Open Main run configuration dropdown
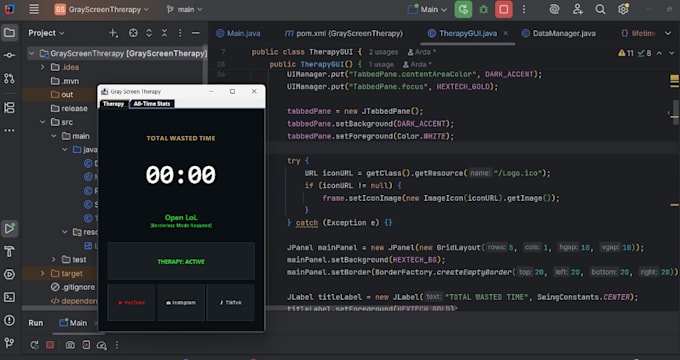680x360 pixels. click(428, 9)
